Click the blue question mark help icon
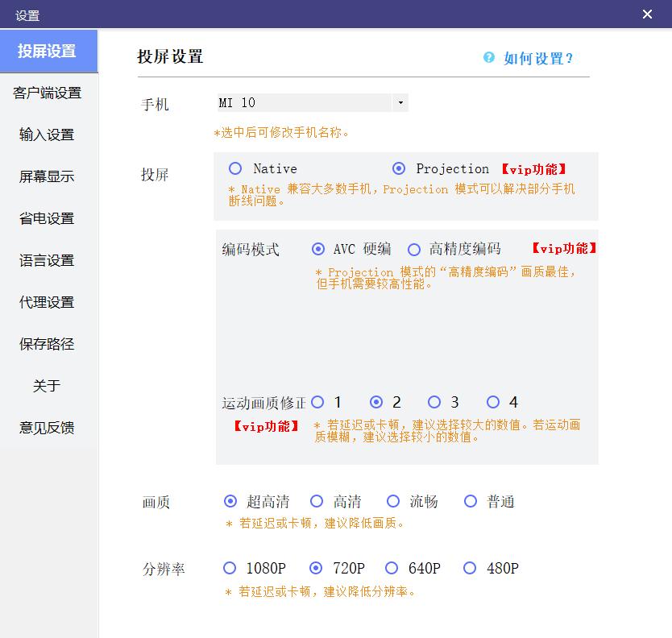This screenshot has height=638, width=672. [x=487, y=56]
